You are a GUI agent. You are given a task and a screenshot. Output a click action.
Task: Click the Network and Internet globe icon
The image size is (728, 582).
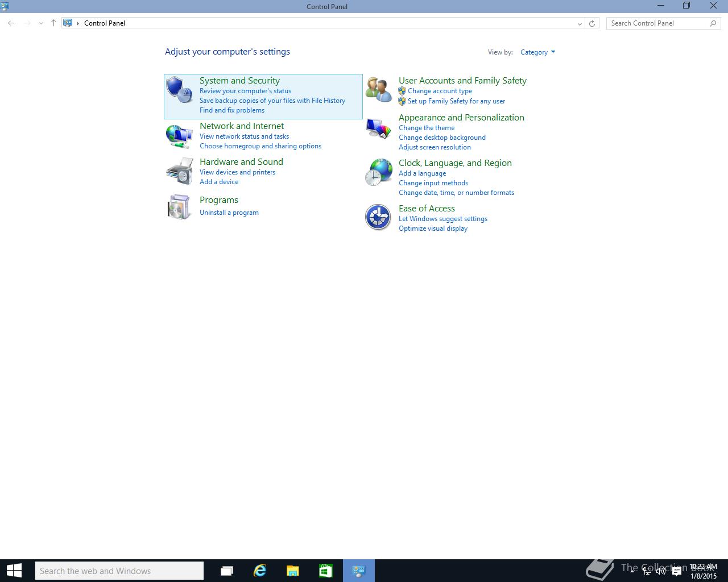[x=179, y=136]
